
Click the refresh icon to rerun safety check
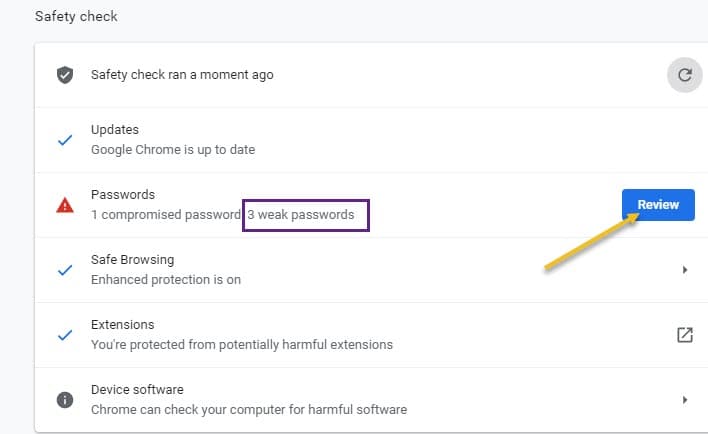(684, 74)
